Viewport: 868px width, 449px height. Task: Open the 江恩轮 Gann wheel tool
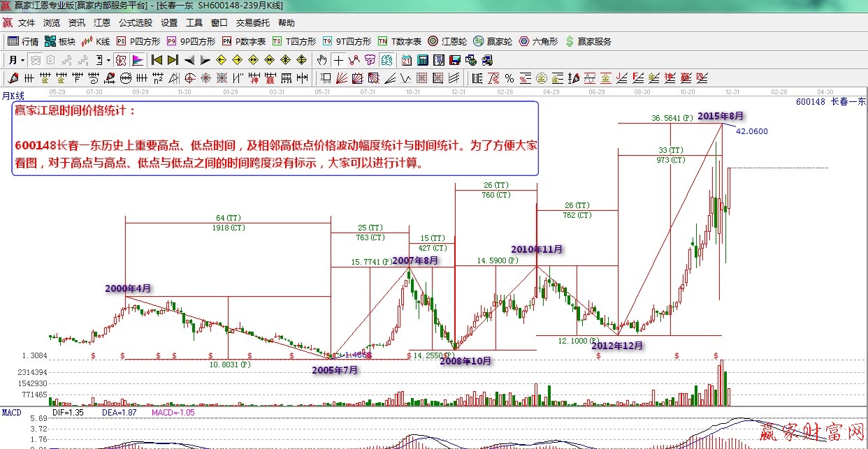point(447,41)
